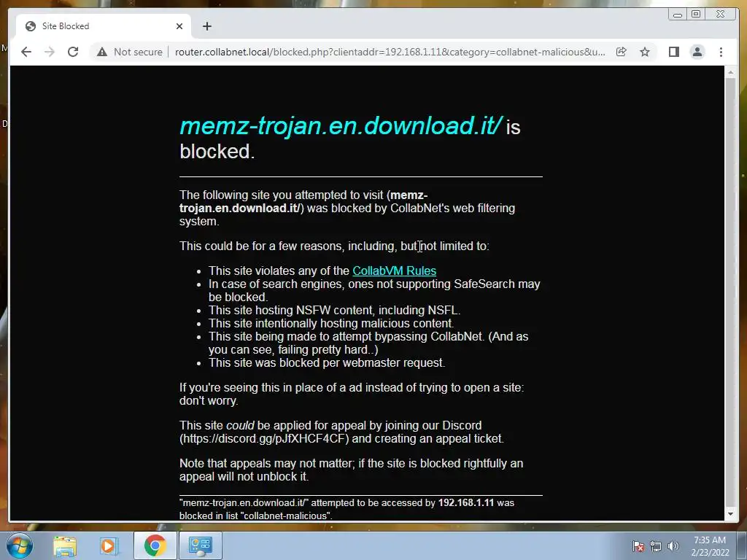The height and width of the screenshot is (560, 747).
Task: Open a new browser tab
Action: (x=206, y=26)
